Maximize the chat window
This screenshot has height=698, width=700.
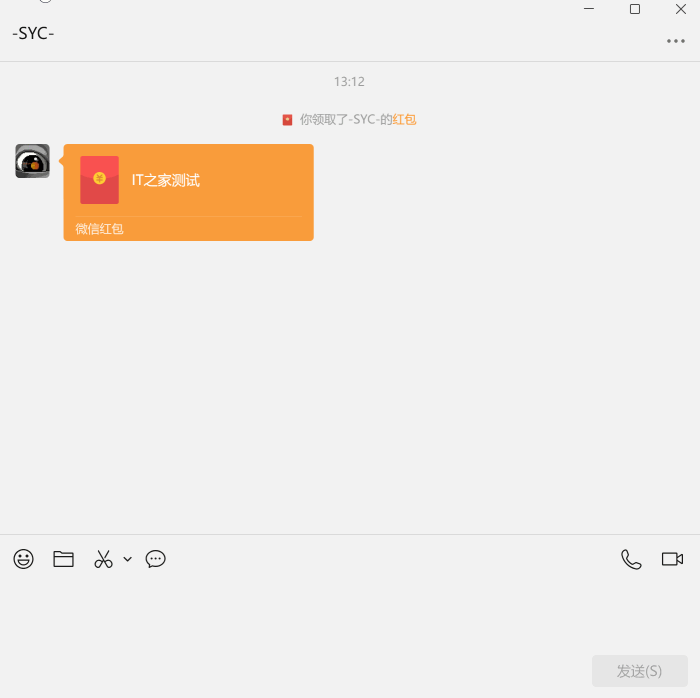(x=635, y=9)
